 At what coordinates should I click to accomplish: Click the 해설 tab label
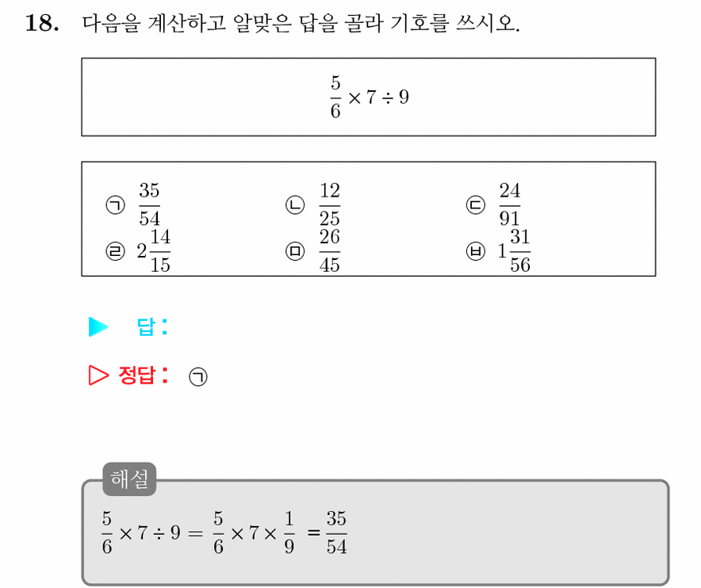click(129, 479)
